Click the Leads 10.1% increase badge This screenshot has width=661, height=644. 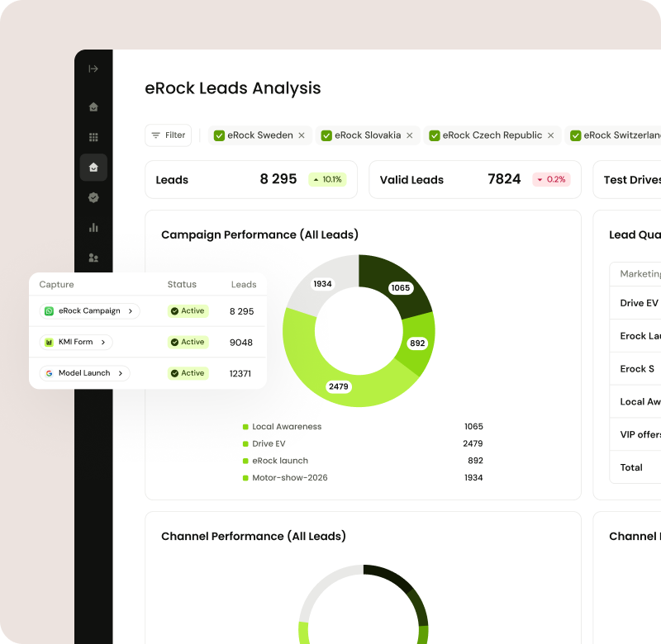[x=327, y=180]
